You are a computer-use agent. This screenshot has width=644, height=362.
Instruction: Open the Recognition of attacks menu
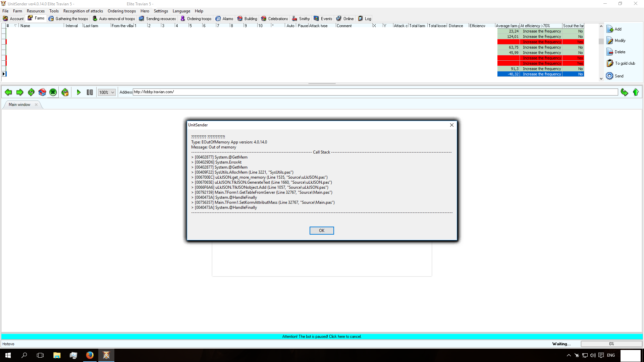pyautogui.click(x=83, y=11)
